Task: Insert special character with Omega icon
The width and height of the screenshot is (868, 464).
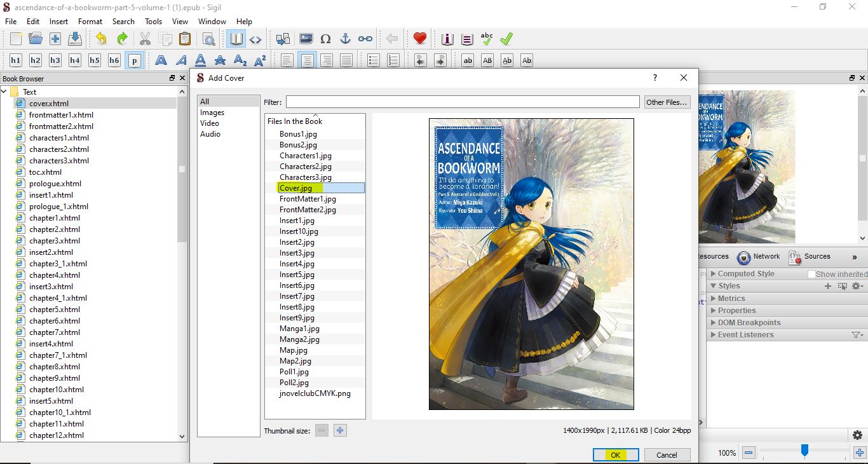Action: point(325,39)
